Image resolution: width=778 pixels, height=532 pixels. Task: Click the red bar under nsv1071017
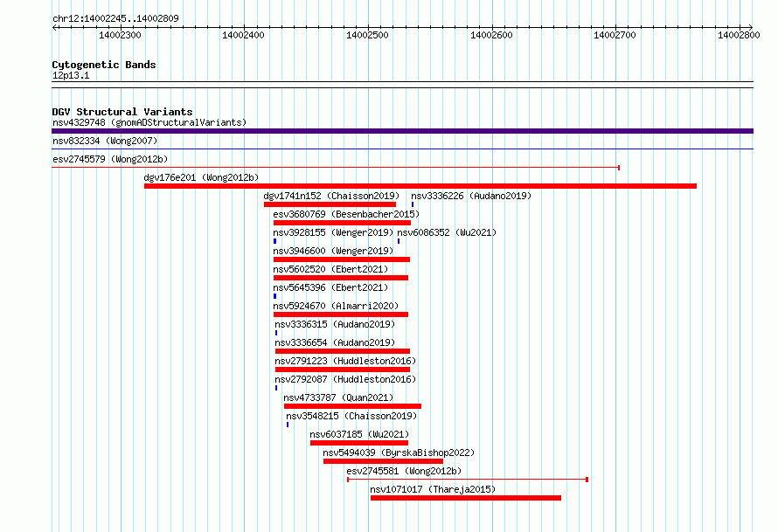pyautogui.click(x=466, y=498)
